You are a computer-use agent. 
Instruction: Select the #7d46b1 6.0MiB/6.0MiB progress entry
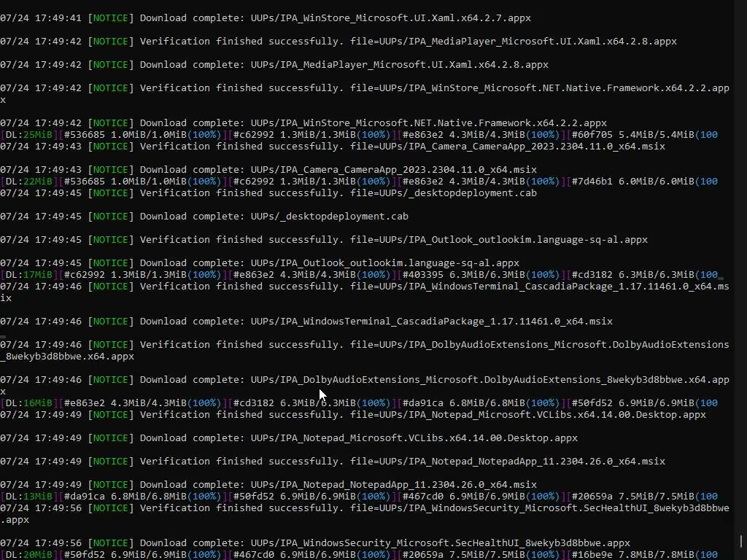(642, 182)
